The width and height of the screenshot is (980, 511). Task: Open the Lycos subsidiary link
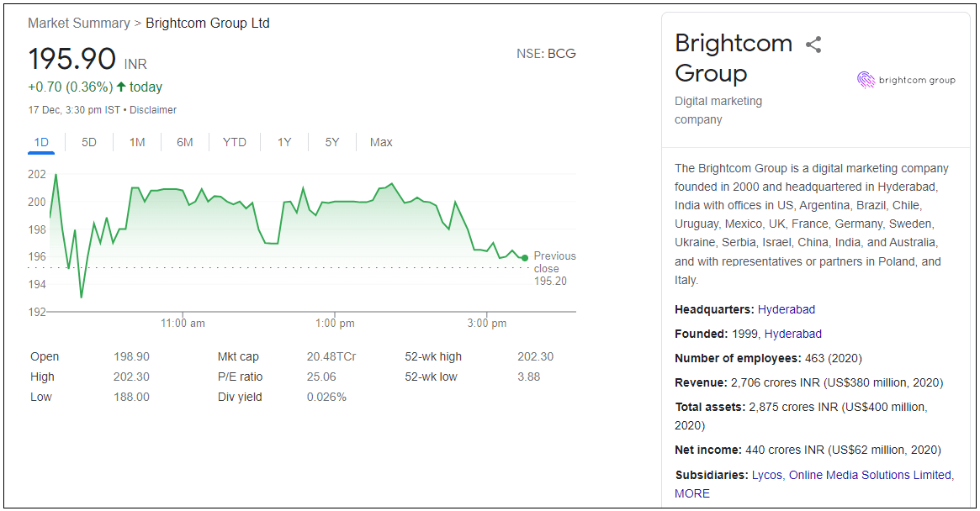766,475
